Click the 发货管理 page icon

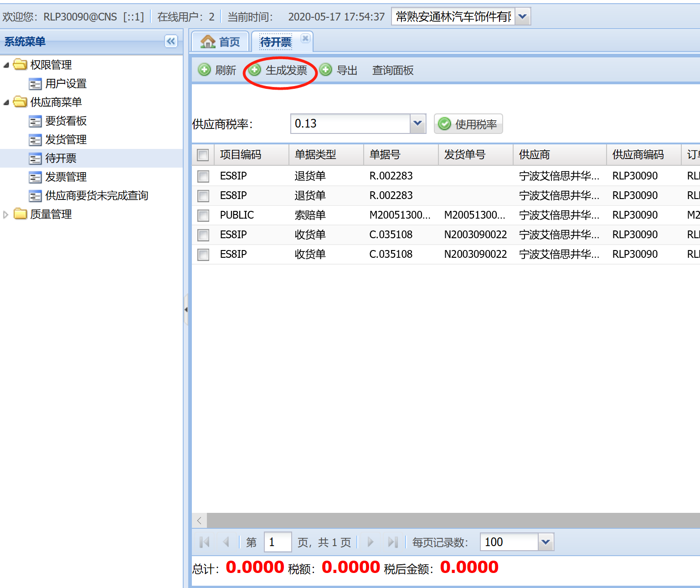(x=35, y=140)
